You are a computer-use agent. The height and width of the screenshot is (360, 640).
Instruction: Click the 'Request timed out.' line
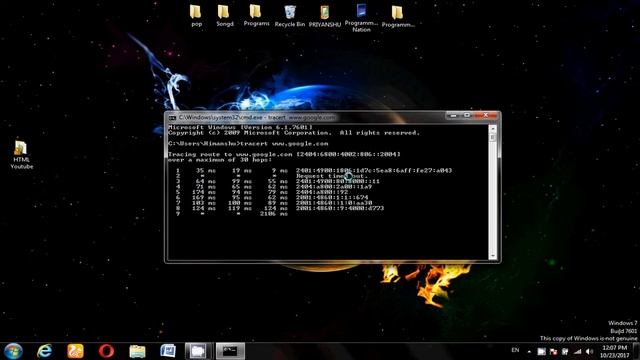tap(332, 176)
